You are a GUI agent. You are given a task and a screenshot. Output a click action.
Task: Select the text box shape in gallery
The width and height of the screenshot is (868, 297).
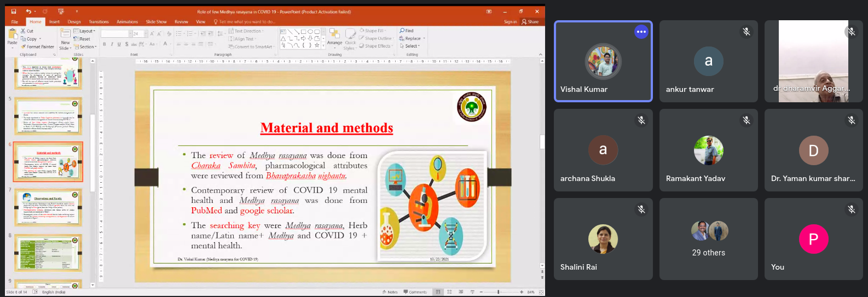[x=283, y=32]
